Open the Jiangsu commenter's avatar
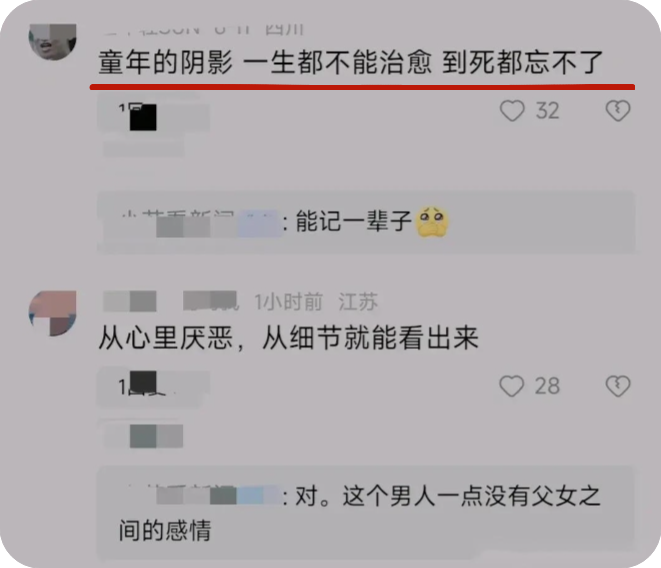The width and height of the screenshot is (661, 568). tap(53, 313)
